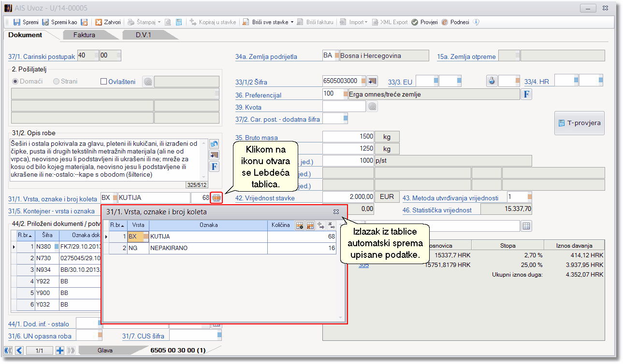Viewport: 623px width, 364px height.
Task: Open the 37/2 dodatna šifra lookup
Action: (345, 118)
